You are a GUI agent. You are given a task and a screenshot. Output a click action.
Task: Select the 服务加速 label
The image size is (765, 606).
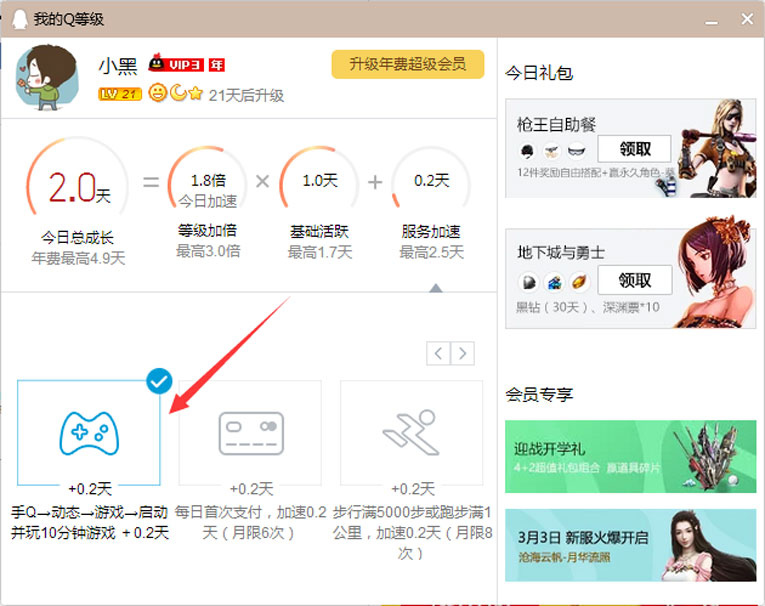[x=431, y=231]
